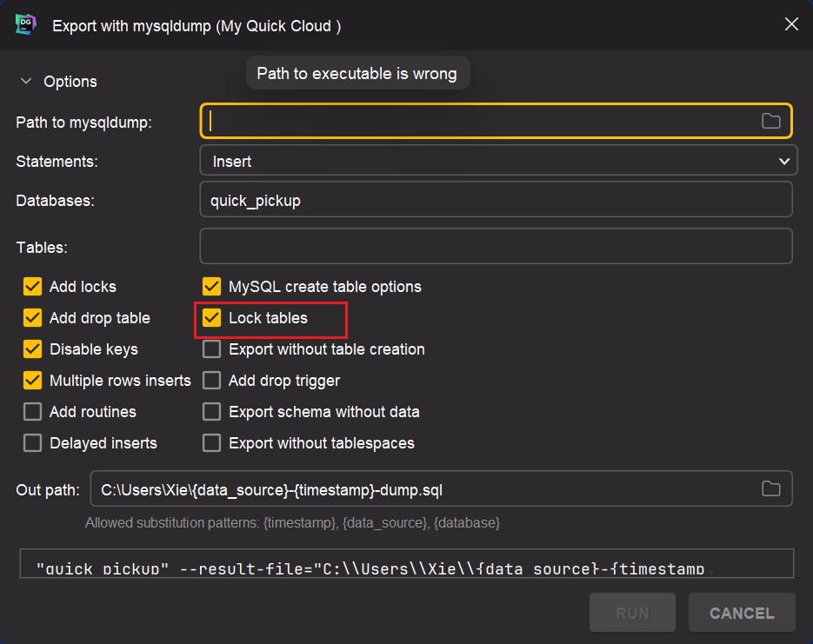
Task: Click the Tables label
Action: coord(42,247)
